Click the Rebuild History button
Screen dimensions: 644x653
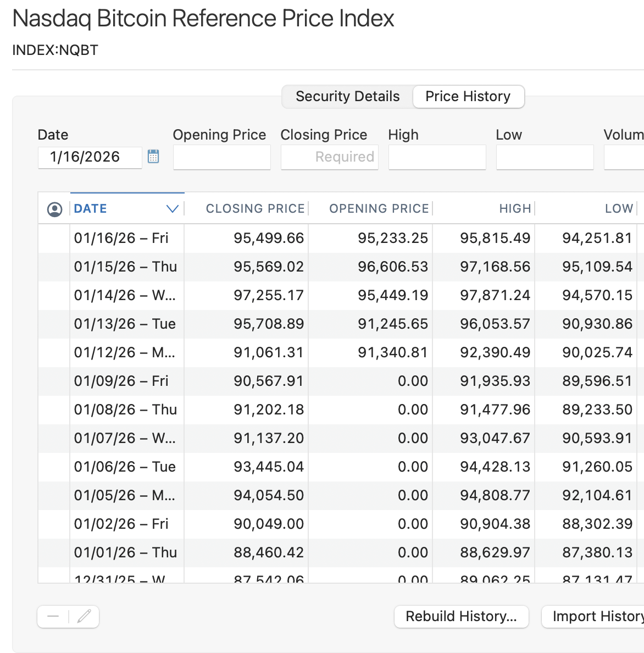(x=461, y=616)
